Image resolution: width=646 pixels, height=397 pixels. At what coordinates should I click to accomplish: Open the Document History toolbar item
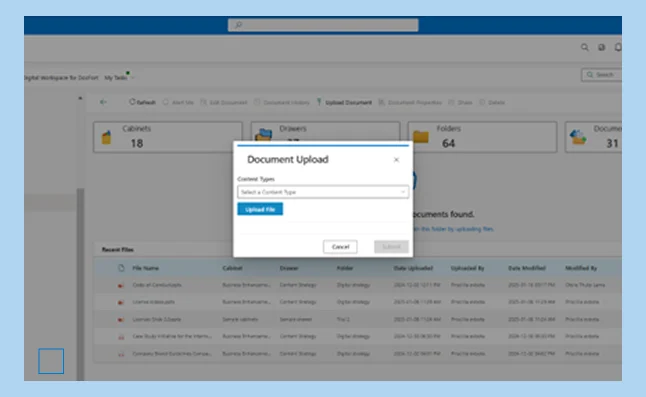[282, 102]
